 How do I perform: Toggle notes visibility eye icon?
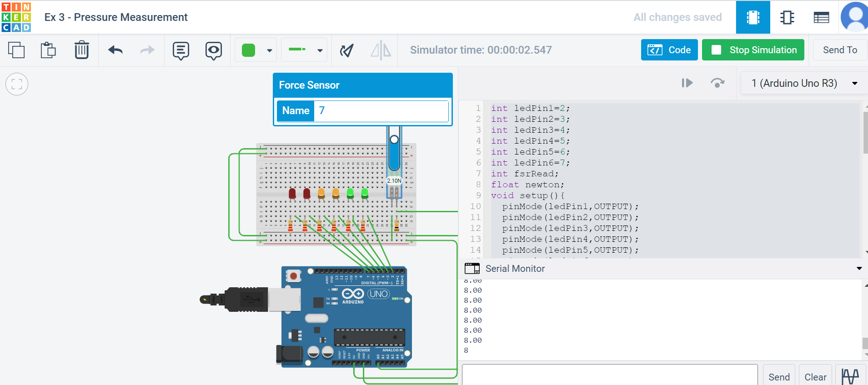(x=214, y=50)
